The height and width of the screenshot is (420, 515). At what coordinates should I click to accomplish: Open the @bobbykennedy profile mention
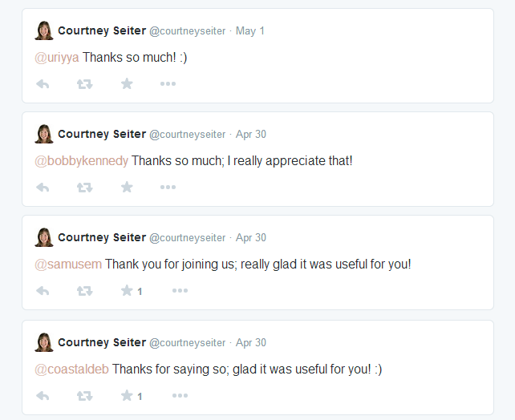point(82,161)
